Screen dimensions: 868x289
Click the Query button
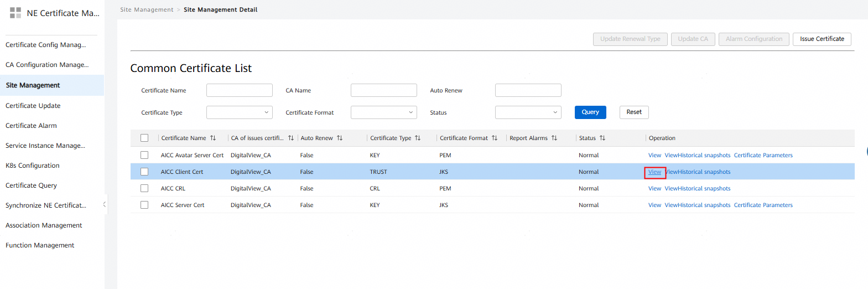tap(590, 112)
